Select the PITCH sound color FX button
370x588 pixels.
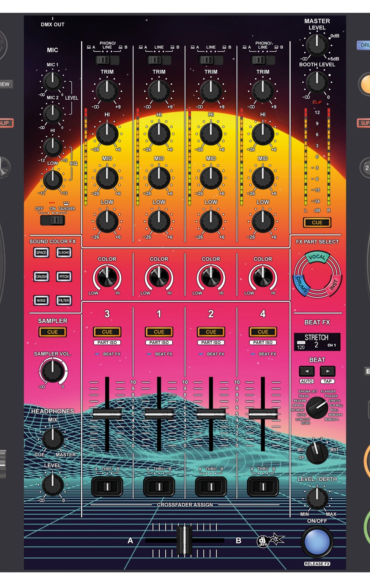point(64,277)
